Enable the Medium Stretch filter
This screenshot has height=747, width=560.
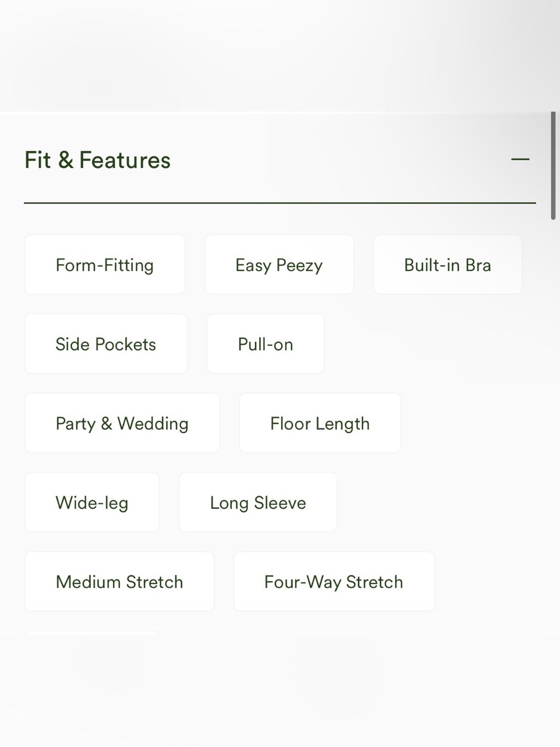[x=119, y=581]
